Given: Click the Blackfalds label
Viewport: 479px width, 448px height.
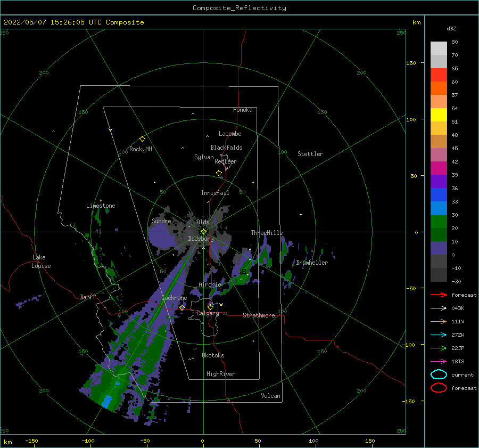Looking at the screenshot, I should (x=226, y=148).
